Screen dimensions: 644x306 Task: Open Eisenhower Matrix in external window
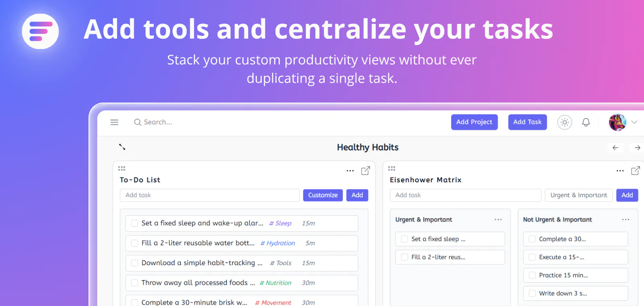click(x=636, y=171)
